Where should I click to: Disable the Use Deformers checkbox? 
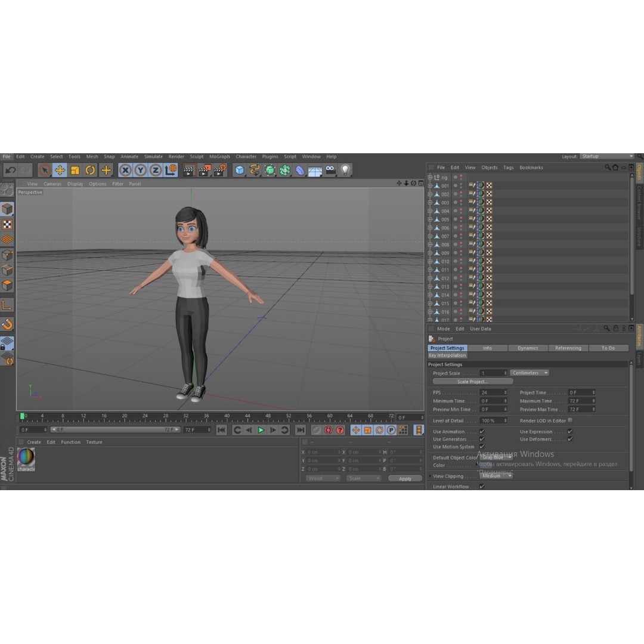(570, 439)
